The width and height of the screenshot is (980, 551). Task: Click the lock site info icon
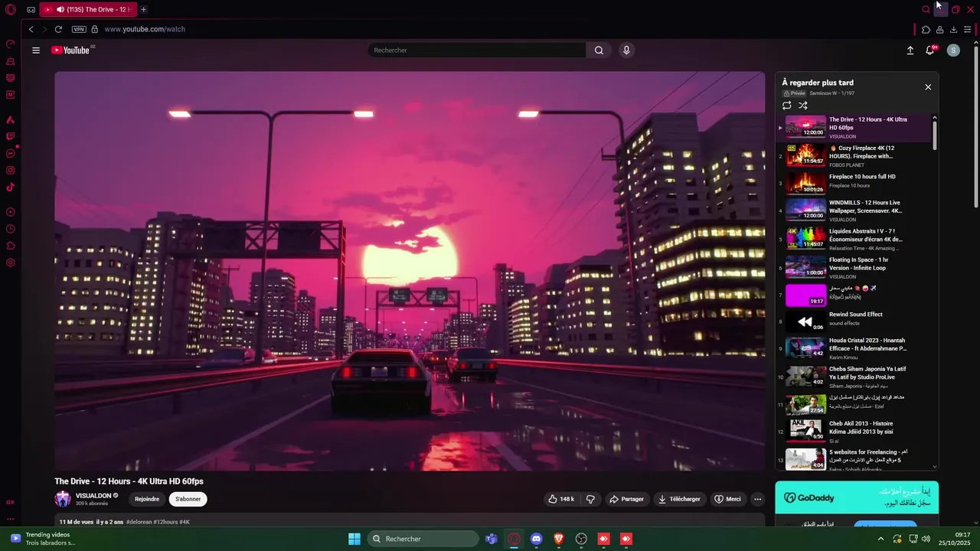pos(95,29)
